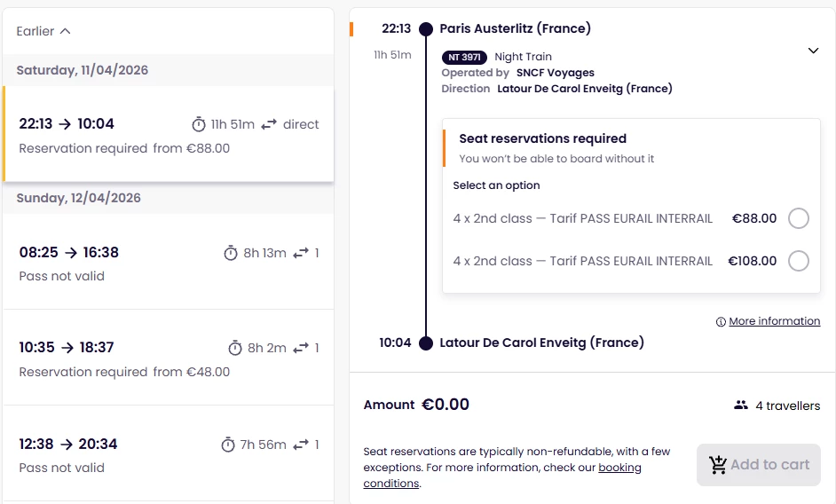836x504 pixels.
Task: Open the More information link
Action: [774, 321]
